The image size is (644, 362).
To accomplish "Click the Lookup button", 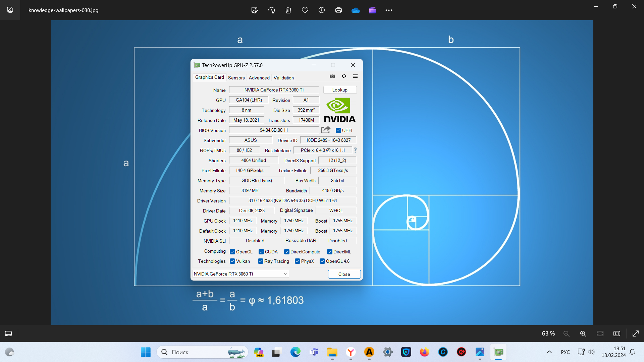I will [x=340, y=90].
